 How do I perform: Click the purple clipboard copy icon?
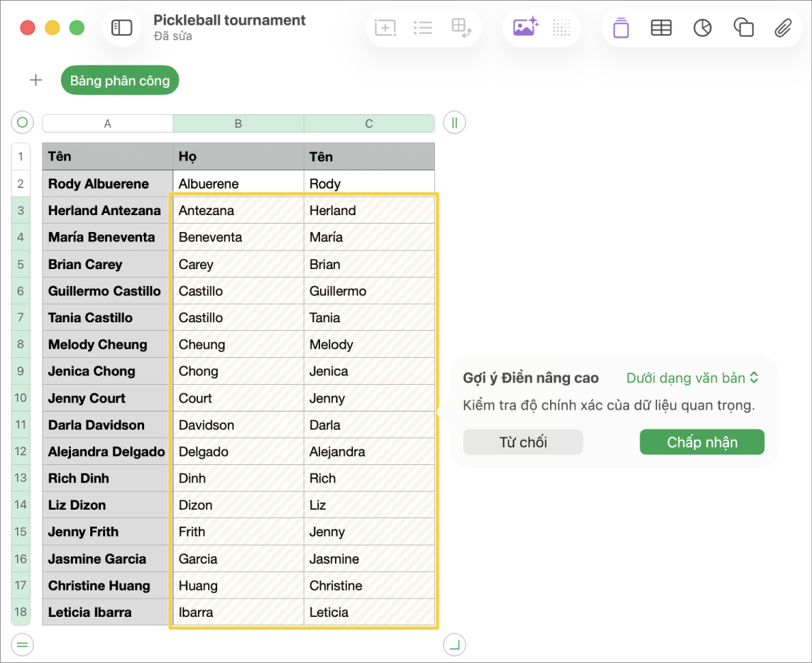point(621,28)
